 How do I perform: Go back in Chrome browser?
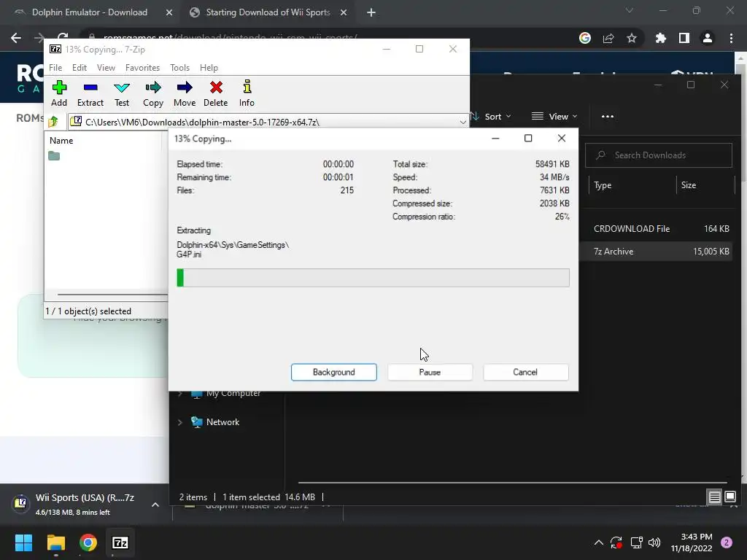[16, 38]
